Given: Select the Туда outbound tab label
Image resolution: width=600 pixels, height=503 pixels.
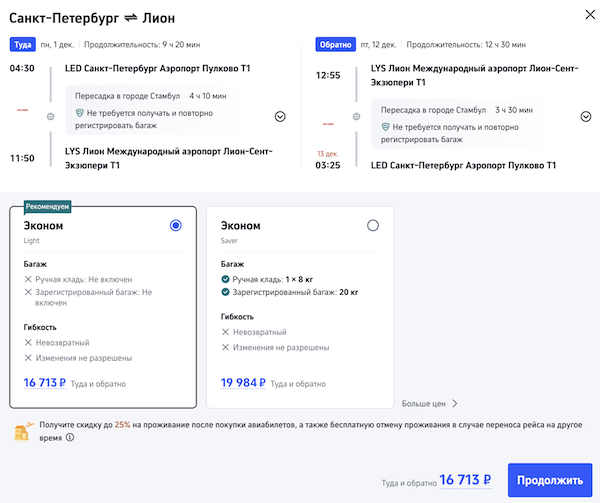Looking at the screenshot, I should pyautogui.click(x=23, y=44).
